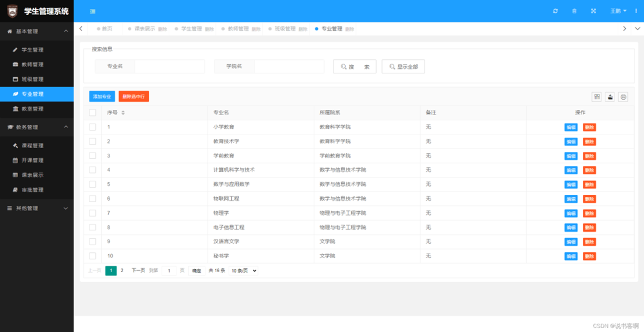Check the row for 学前教育
The height and width of the screenshot is (332, 644).
pos(92,156)
